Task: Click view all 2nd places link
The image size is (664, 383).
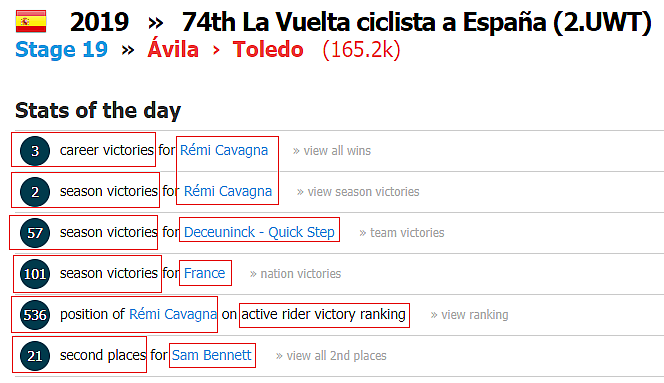Action: [x=331, y=355]
